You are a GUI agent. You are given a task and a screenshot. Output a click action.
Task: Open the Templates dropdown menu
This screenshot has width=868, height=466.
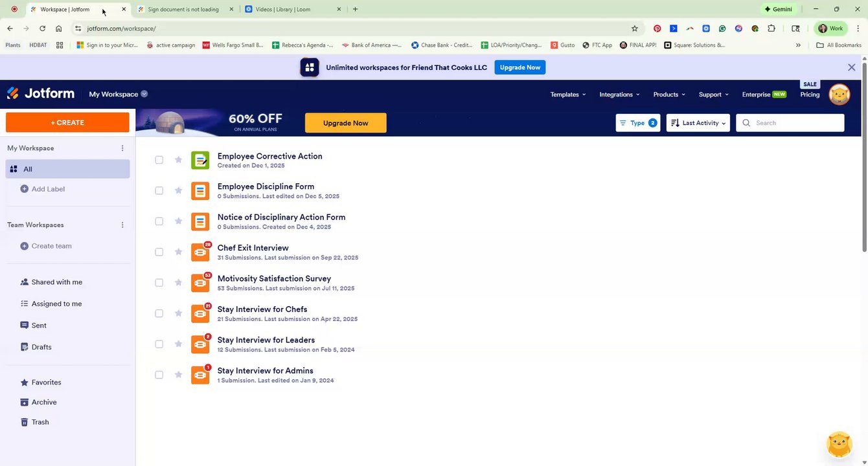click(x=568, y=94)
